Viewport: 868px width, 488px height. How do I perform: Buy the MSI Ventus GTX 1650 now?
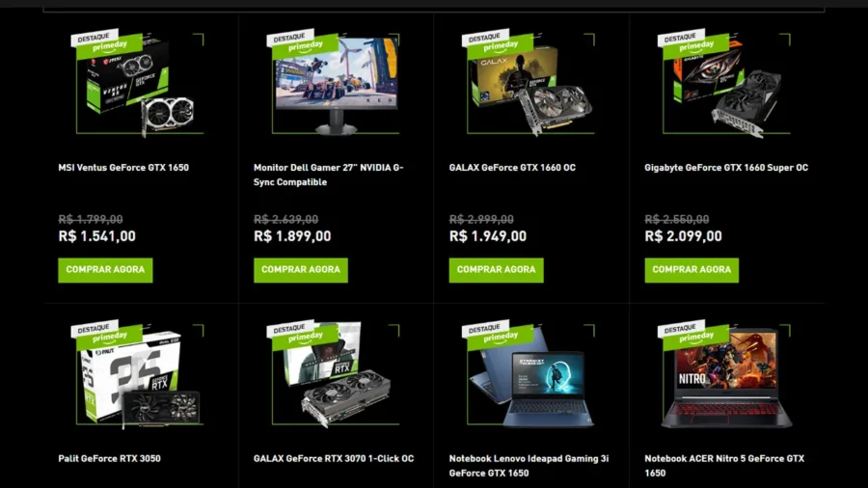click(105, 270)
